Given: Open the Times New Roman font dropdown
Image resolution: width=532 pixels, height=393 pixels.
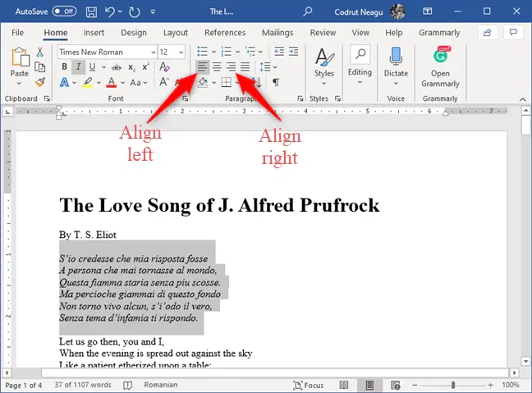Looking at the screenshot, I should [x=153, y=52].
